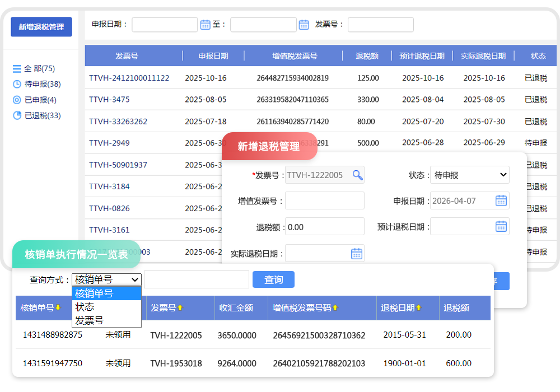560x392 pixels.
Task: Focus the top 发票号 filter input
Action: 381,25
